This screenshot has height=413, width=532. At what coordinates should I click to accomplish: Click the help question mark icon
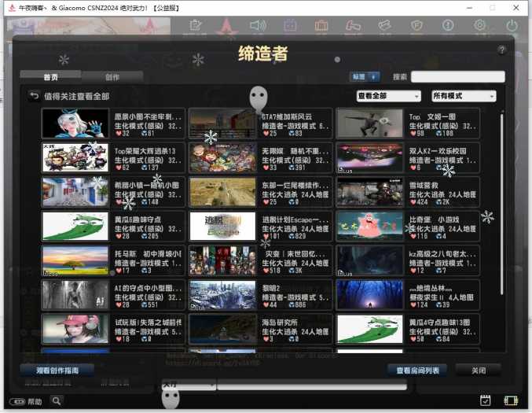(501, 50)
